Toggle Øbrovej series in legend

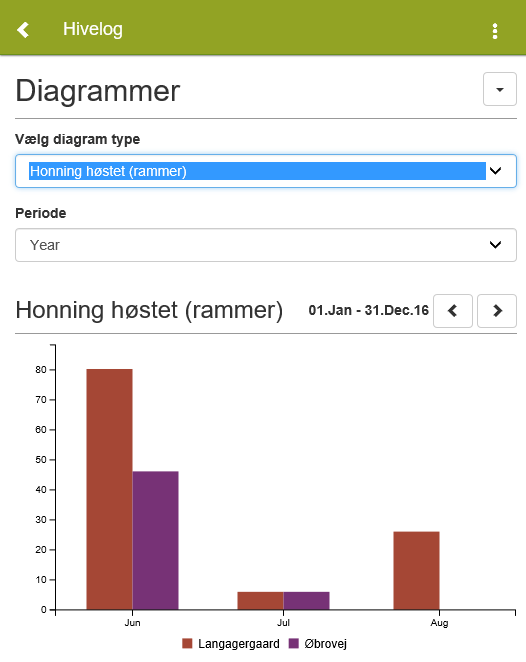click(325, 644)
